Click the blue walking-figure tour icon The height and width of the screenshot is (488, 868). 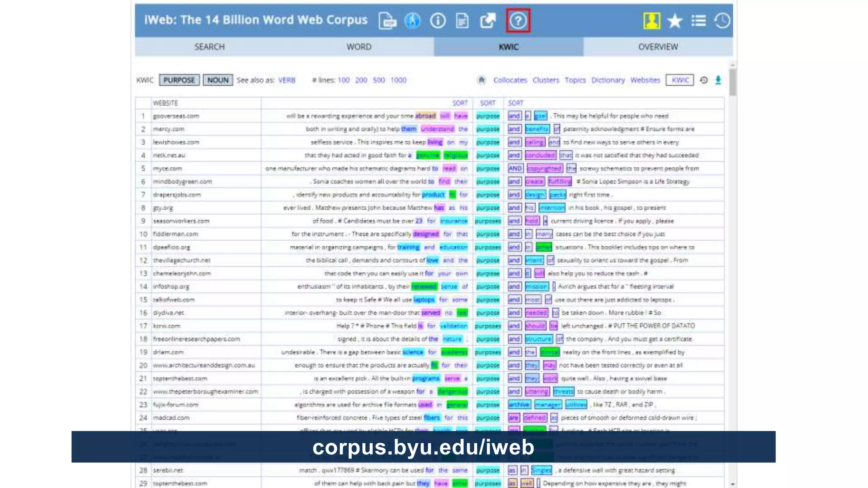tap(412, 21)
